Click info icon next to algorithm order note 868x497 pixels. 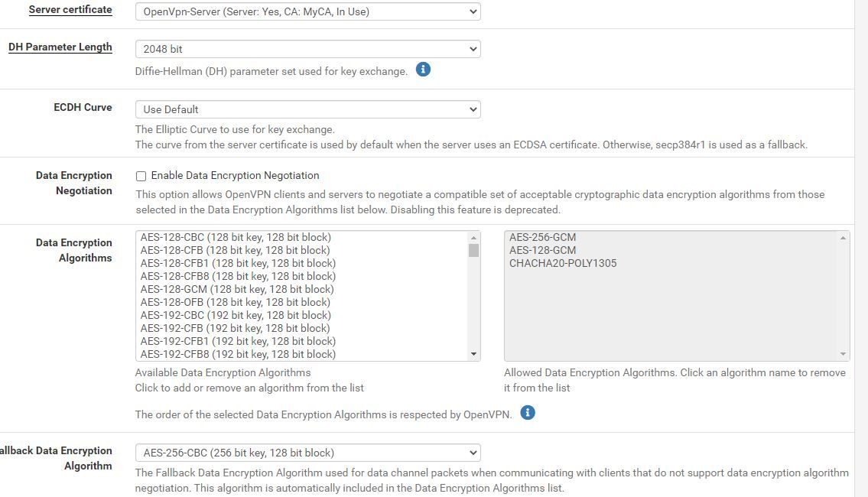tap(528, 413)
